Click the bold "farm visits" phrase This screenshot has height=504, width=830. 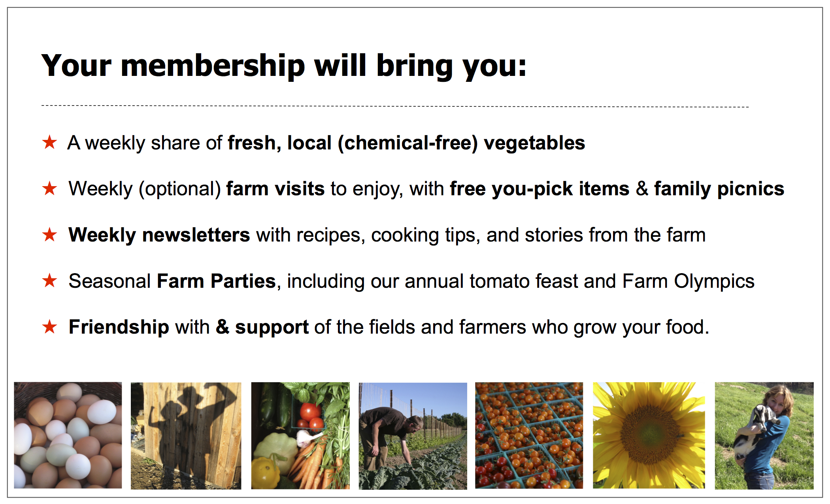click(x=275, y=189)
